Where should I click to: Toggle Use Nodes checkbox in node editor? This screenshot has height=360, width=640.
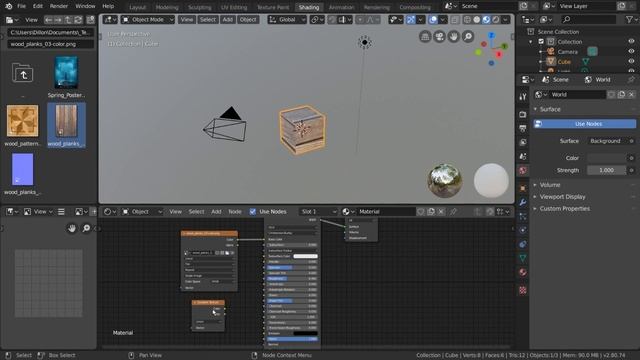[253, 211]
